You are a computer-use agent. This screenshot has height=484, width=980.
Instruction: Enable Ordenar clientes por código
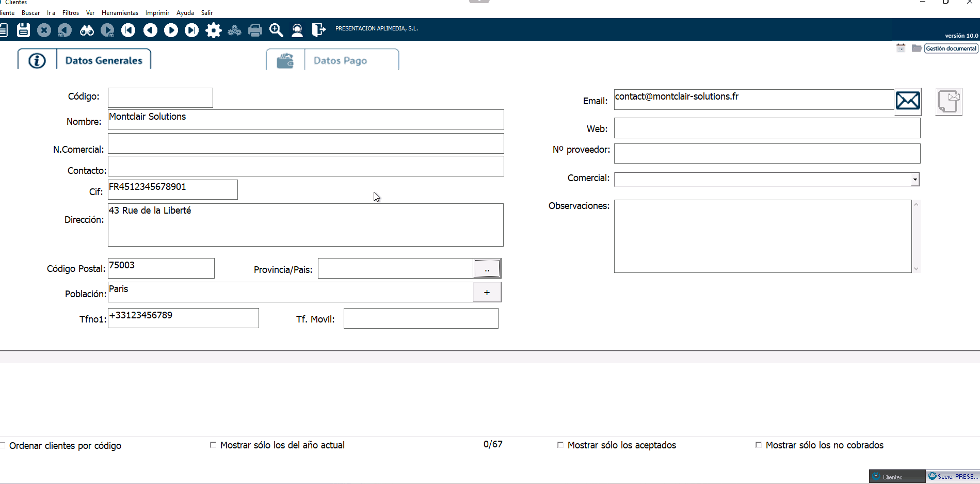tap(3, 445)
